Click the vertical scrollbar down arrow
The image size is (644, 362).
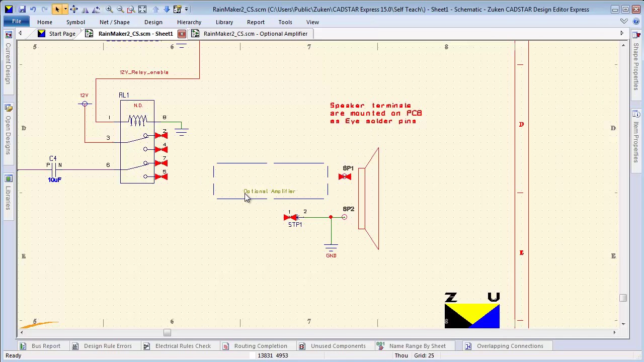coord(623,324)
